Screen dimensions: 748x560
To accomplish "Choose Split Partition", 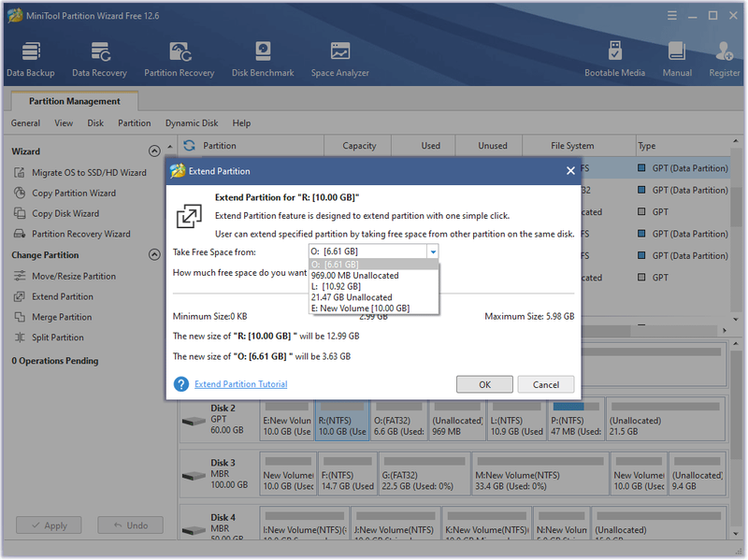I will [x=49, y=337].
